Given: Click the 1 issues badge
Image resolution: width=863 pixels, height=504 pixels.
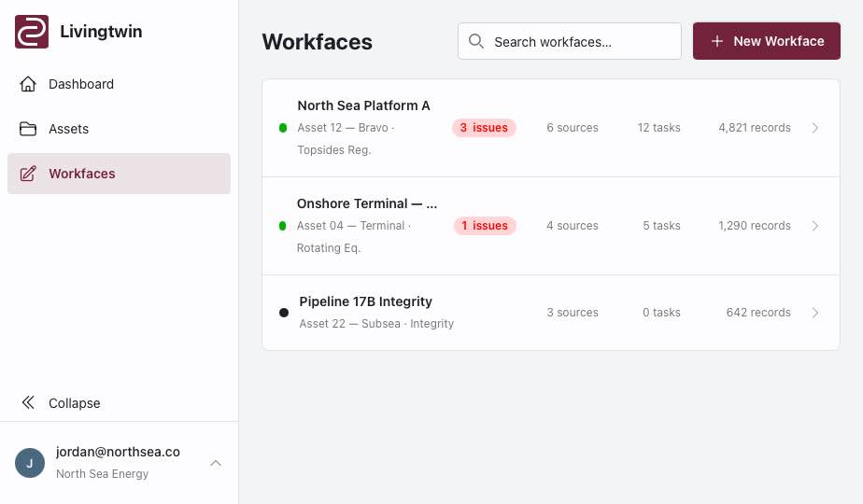Looking at the screenshot, I should click(485, 226).
